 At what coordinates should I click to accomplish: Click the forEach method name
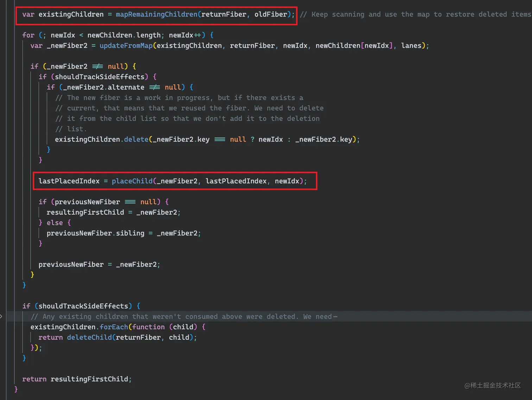(114, 327)
